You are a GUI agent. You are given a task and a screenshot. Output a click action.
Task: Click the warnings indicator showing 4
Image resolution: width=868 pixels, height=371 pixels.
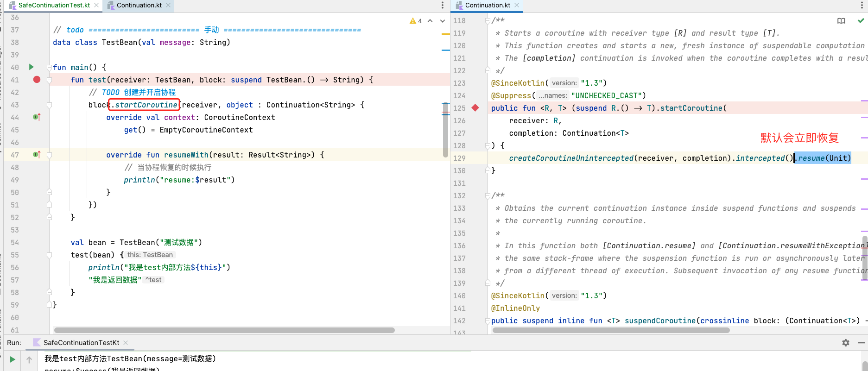click(x=416, y=21)
